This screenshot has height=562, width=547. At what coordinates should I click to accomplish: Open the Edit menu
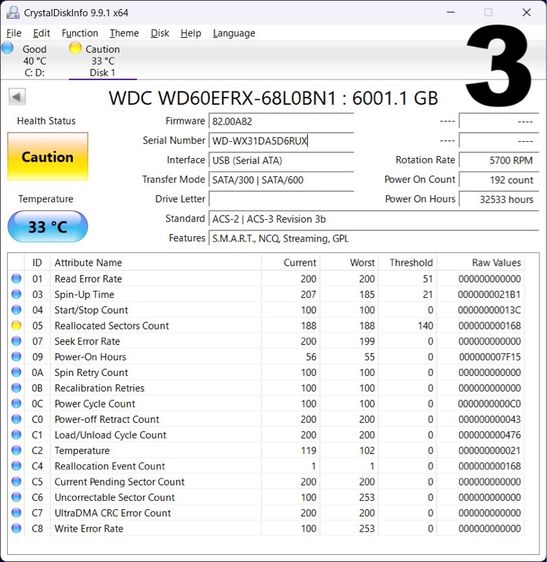(41, 33)
